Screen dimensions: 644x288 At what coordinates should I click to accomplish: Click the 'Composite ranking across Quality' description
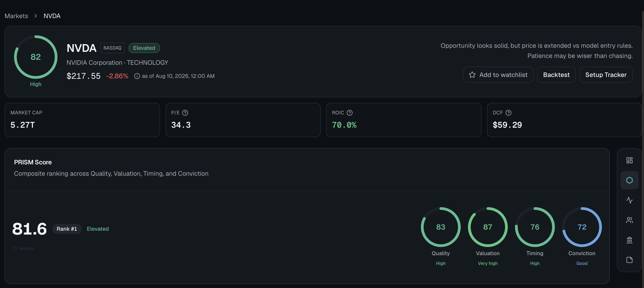[x=111, y=173]
